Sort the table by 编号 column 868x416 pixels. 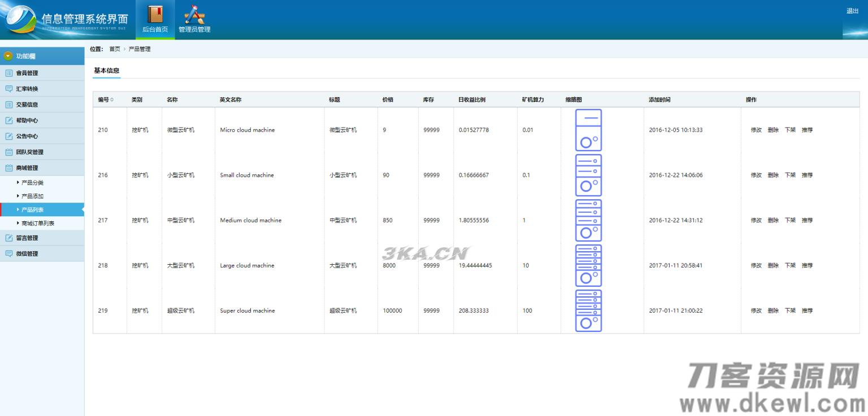(106, 99)
